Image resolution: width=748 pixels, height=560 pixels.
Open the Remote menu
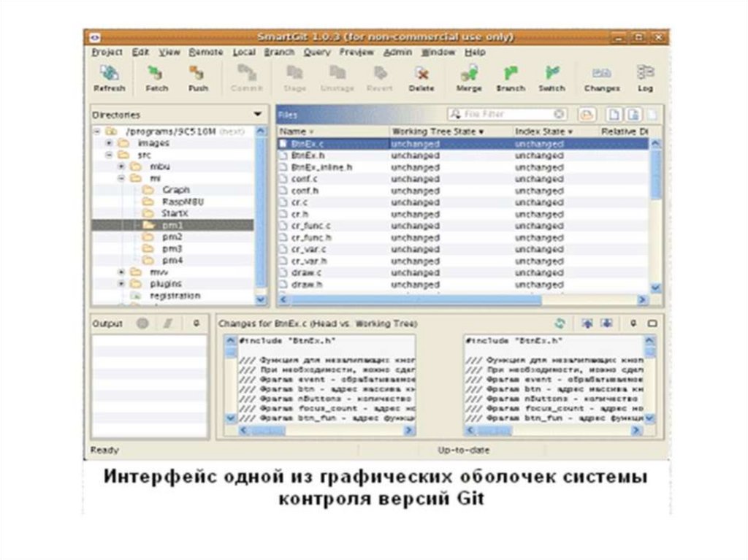(x=205, y=52)
